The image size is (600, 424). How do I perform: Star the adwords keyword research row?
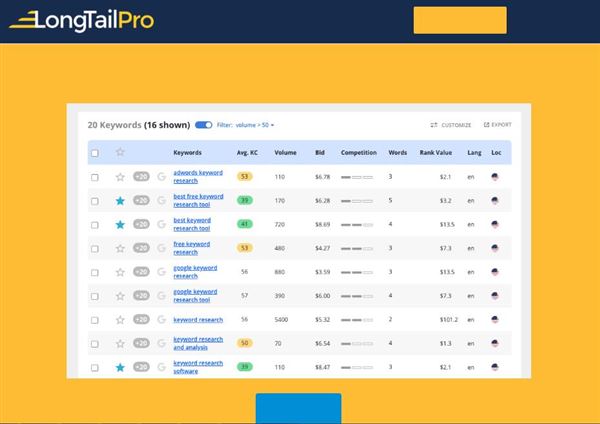[120, 177]
